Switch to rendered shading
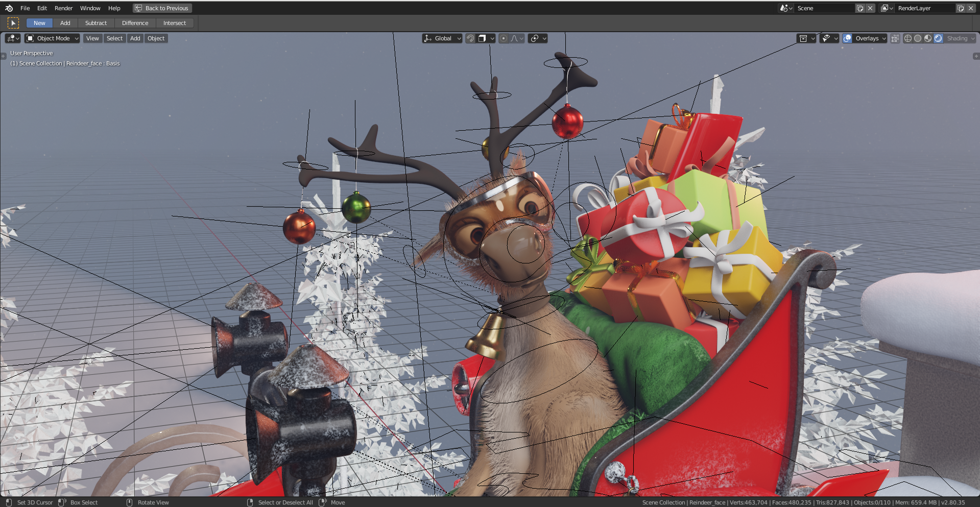This screenshot has height=507, width=980. 938,38
